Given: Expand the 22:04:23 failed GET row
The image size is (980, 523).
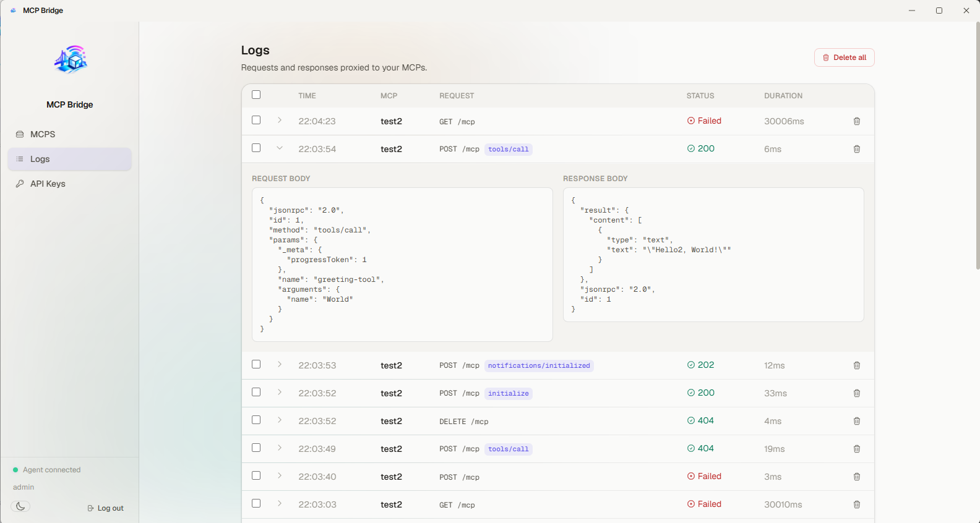Looking at the screenshot, I should click(x=280, y=120).
